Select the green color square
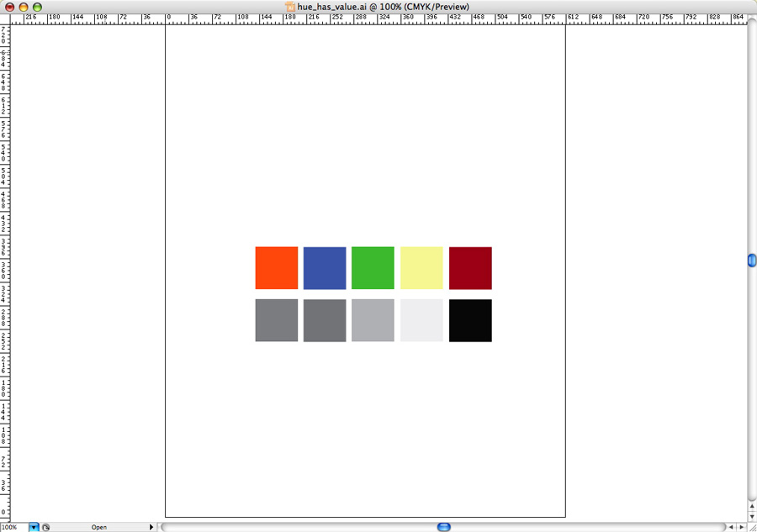 click(373, 268)
